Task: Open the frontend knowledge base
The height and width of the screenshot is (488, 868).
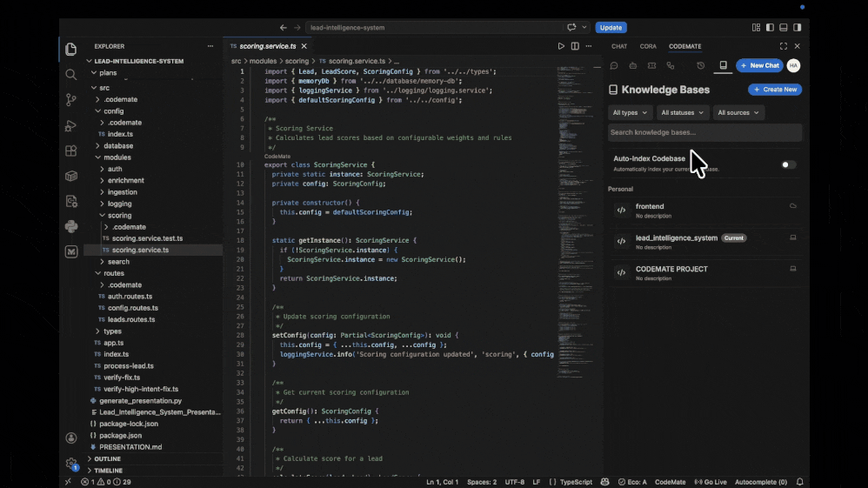Action: pos(704,211)
